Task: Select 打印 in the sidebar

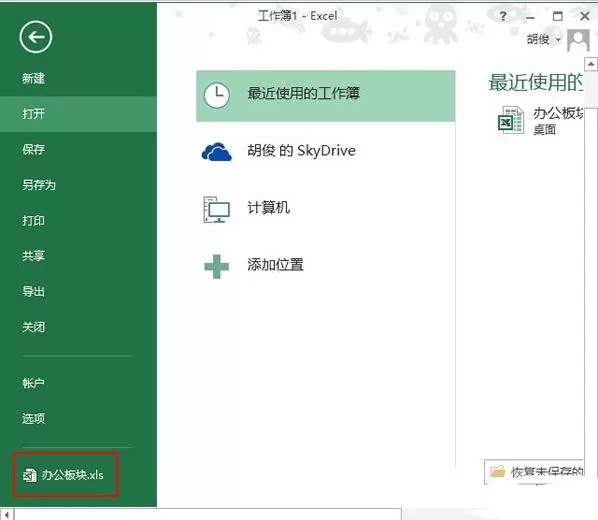Action: 34,221
